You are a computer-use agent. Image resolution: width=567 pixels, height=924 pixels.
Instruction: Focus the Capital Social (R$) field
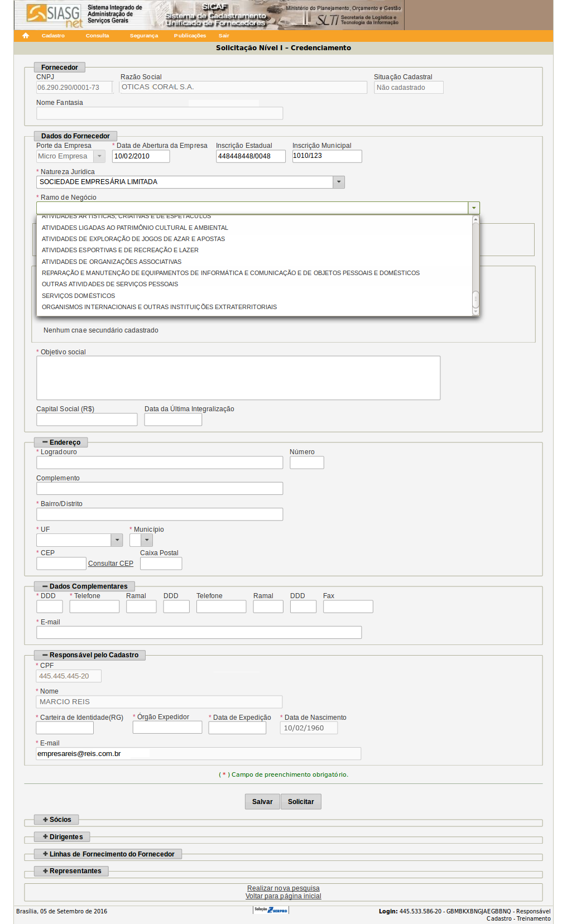[x=87, y=420]
